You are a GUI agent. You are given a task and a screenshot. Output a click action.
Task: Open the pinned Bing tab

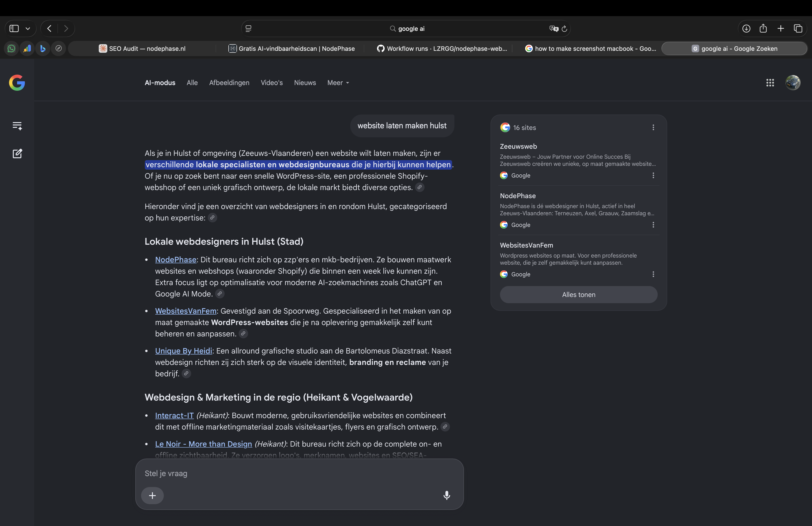coord(43,48)
